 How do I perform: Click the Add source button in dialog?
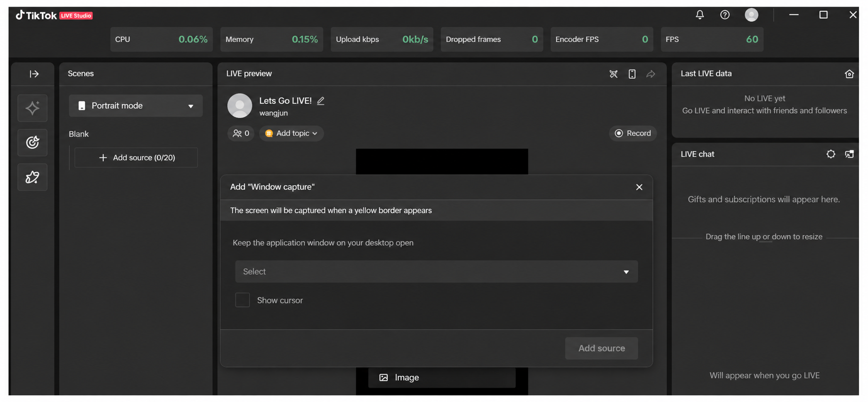coord(601,348)
